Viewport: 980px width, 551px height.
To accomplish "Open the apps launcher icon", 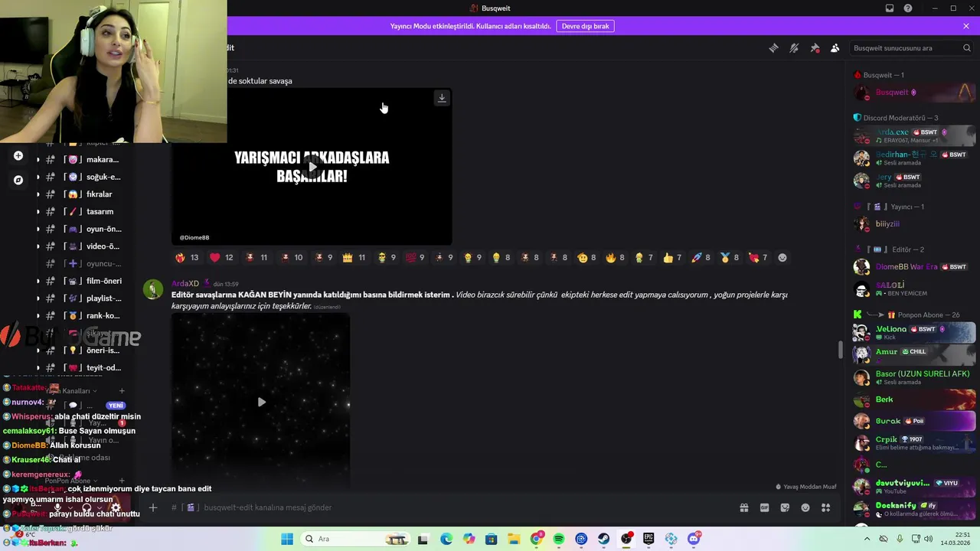I will pos(825,507).
